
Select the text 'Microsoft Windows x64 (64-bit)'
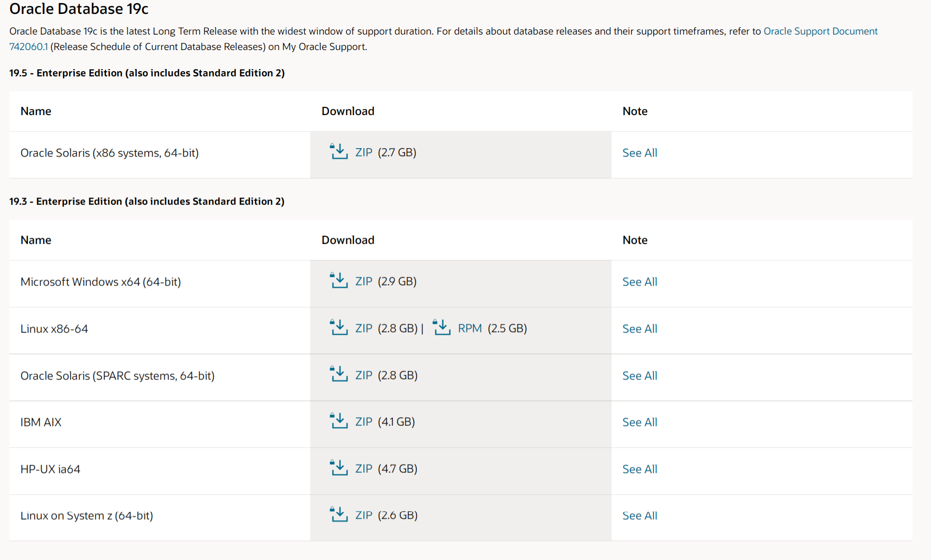tap(101, 282)
